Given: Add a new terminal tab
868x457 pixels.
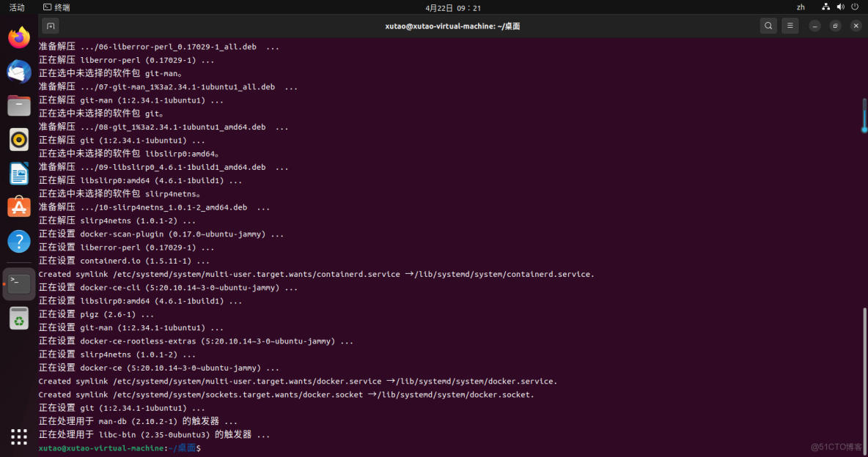Looking at the screenshot, I should [x=51, y=26].
